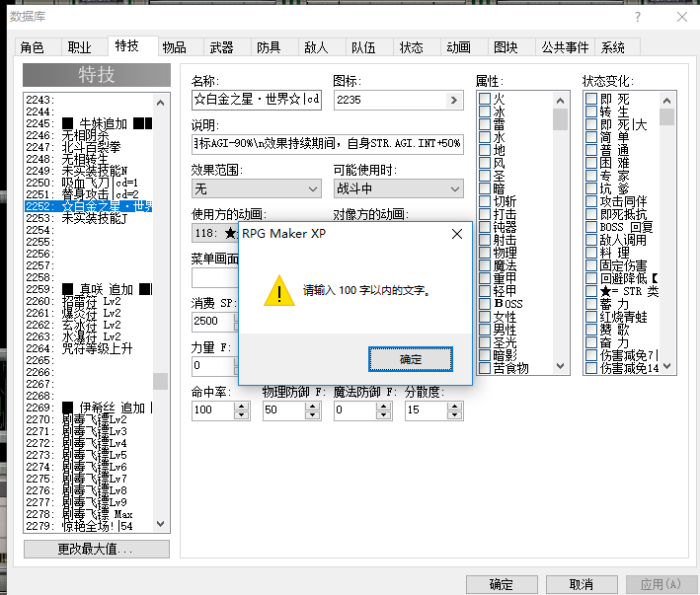
Task: Close the RPG Maker XP warning dialog
Action: pyautogui.click(x=457, y=234)
